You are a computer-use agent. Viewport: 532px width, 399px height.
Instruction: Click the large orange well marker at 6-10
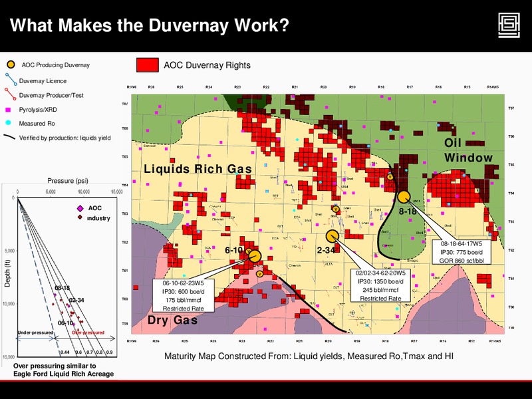coord(255,256)
